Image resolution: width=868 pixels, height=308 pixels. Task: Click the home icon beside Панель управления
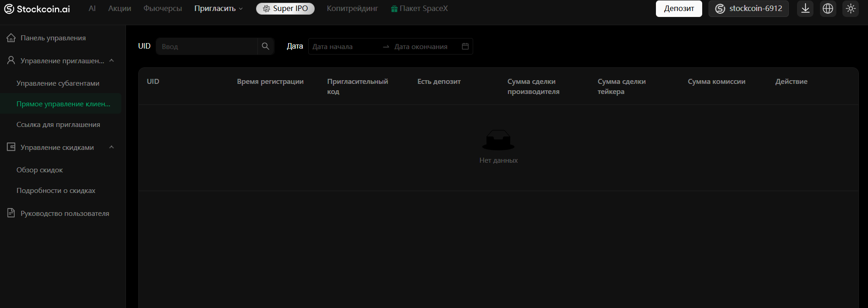point(11,38)
